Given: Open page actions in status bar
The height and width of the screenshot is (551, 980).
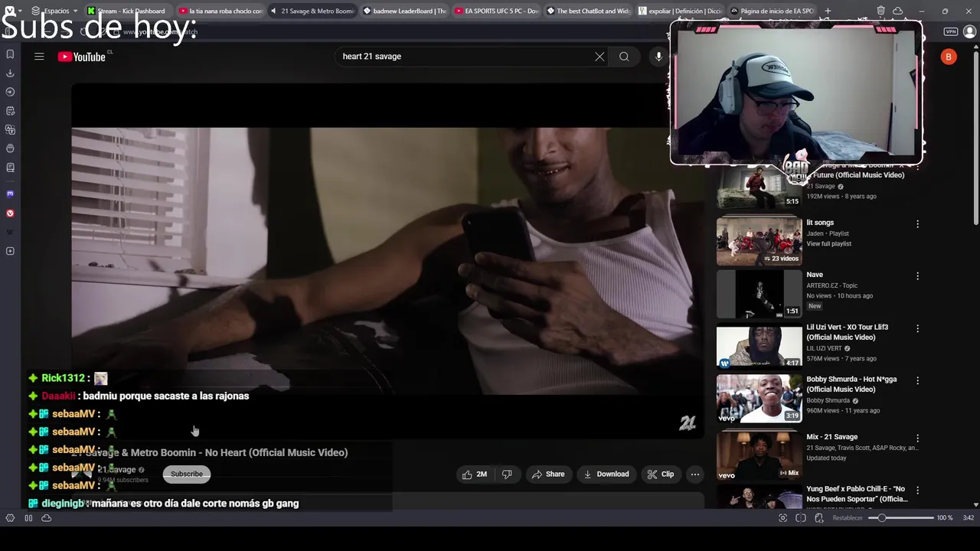Looking at the screenshot, I should coord(819,518).
